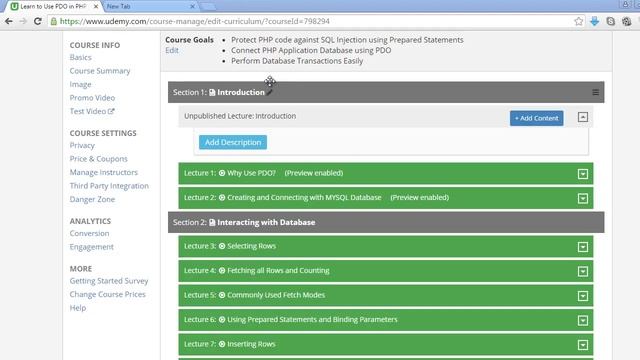This screenshot has height=360, width=640.
Task: Expand Lecture 1 Why Use PDO
Action: 583,174
